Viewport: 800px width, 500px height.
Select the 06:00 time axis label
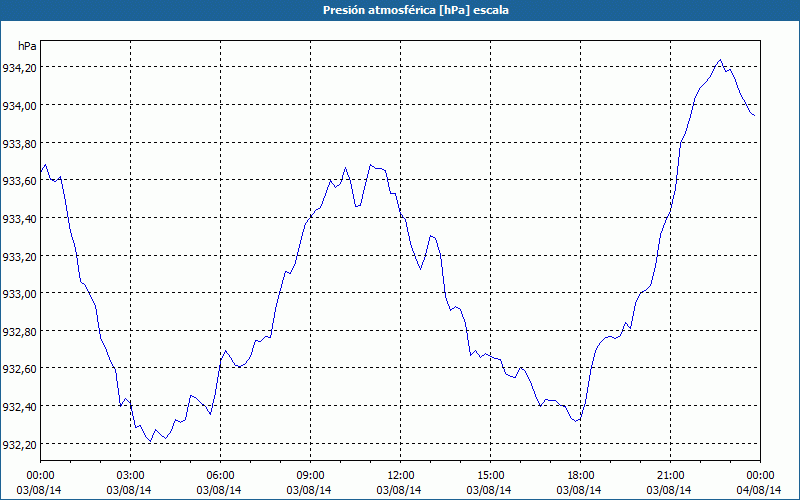(x=220, y=476)
